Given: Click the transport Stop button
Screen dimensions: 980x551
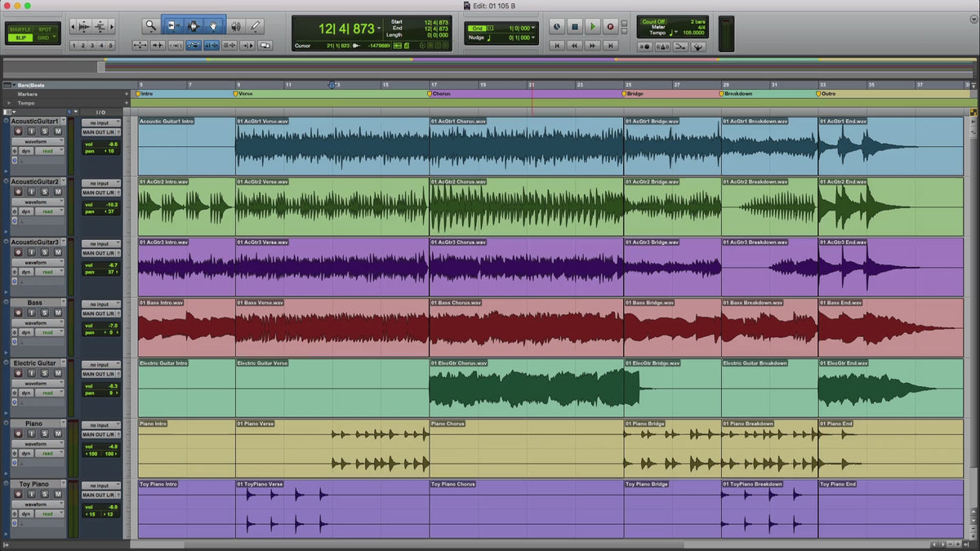Looking at the screenshot, I should tap(575, 27).
